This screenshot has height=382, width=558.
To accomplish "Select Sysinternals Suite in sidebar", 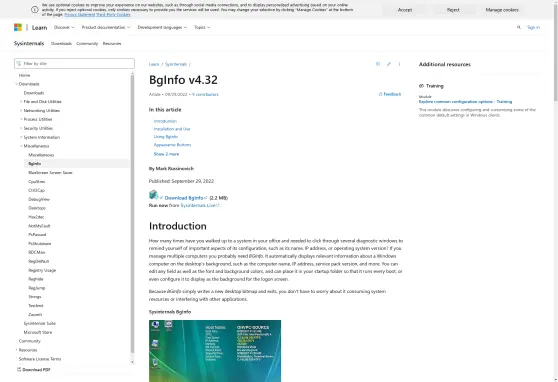I will (40, 323).
